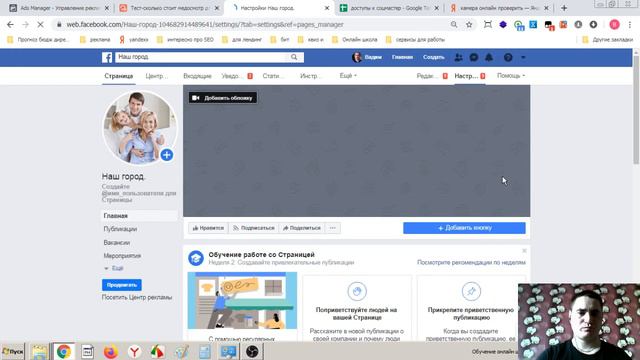
Task: Expand Ещё in left sidebar
Action: click(114, 268)
